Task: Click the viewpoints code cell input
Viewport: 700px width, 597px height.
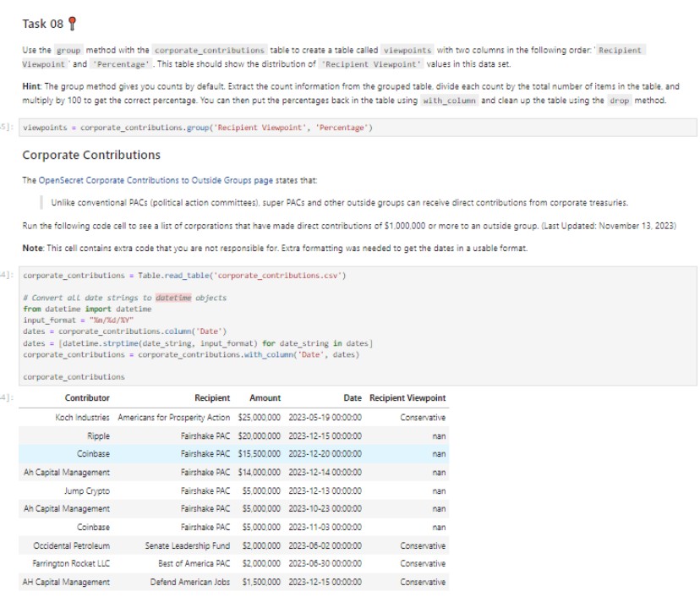Action: pyautogui.click(x=358, y=128)
